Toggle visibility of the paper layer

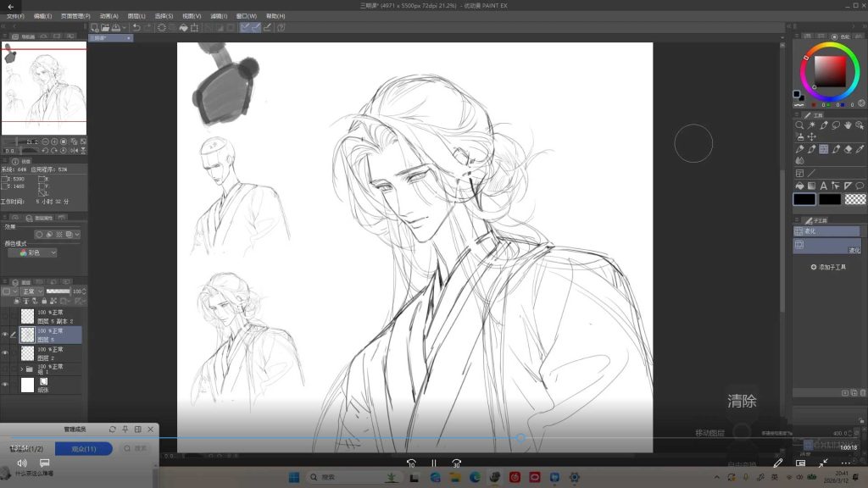click(5, 385)
